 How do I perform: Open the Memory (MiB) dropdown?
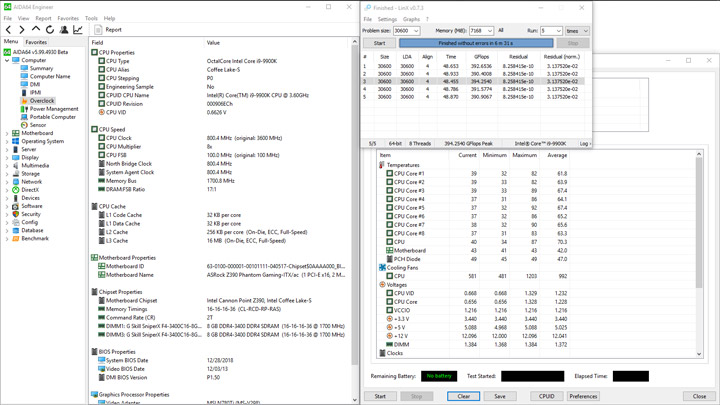(489, 31)
